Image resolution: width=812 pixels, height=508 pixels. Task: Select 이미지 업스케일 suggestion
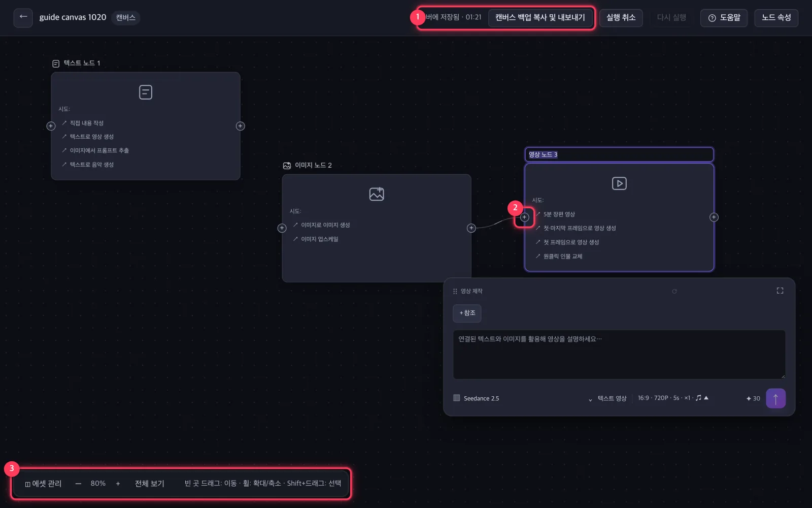click(x=316, y=239)
